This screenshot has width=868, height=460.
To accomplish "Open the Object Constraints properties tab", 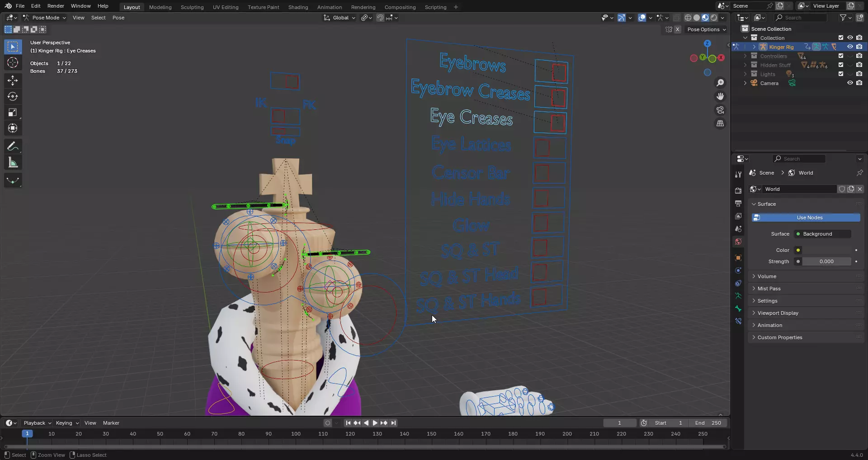I will [x=738, y=283].
